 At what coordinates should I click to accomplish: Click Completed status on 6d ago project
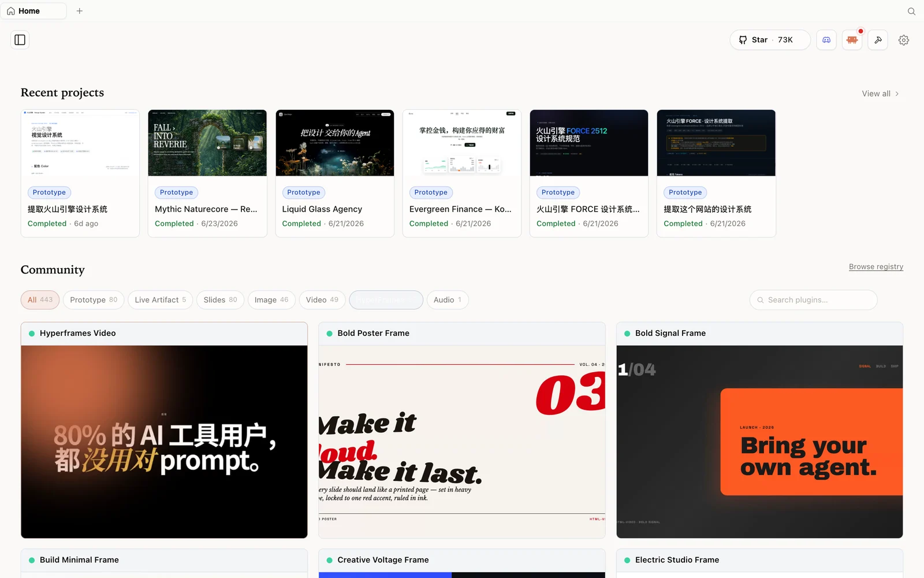pos(47,224)
